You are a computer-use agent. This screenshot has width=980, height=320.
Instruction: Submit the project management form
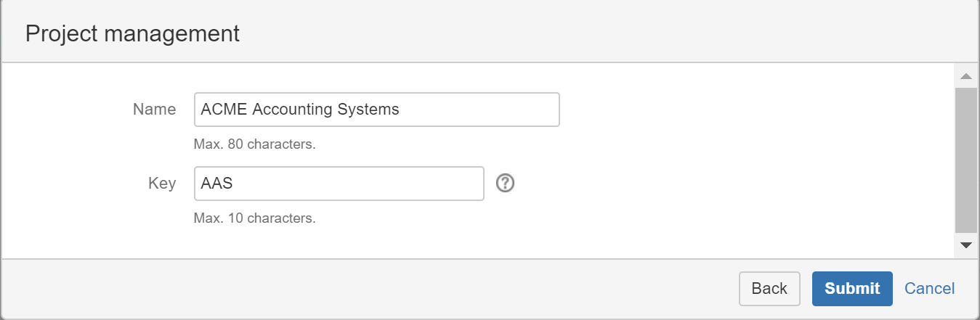[852, 288]
